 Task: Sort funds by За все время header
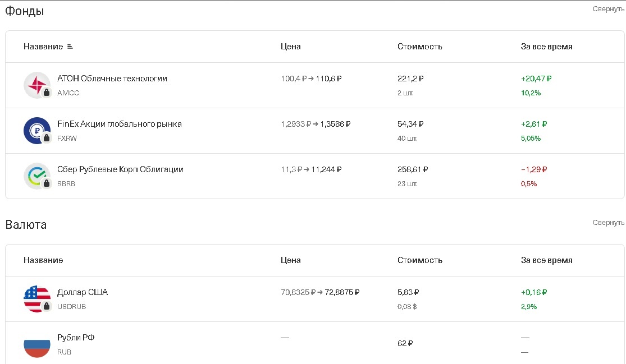click(x=546, y=47)
